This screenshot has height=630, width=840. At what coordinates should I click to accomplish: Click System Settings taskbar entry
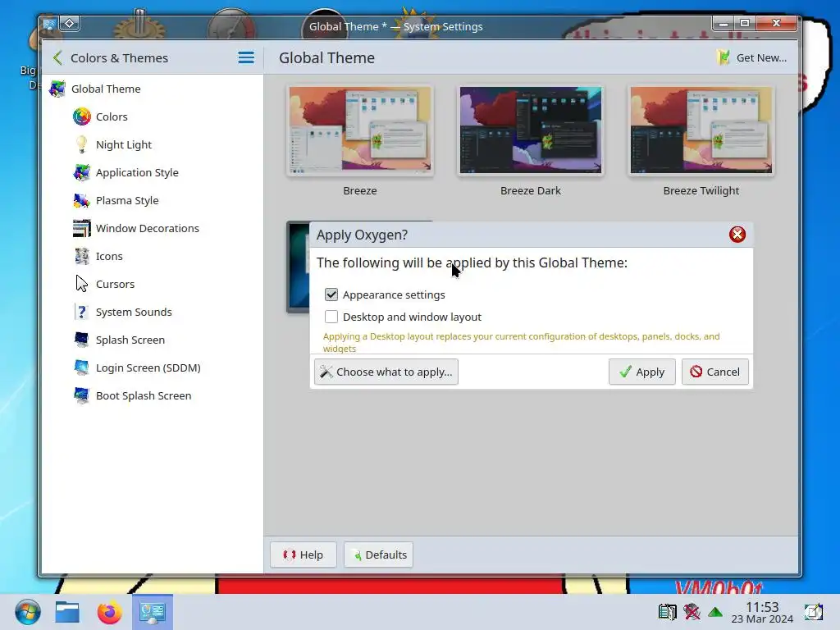pyautogui.click(x=152, y=612)
